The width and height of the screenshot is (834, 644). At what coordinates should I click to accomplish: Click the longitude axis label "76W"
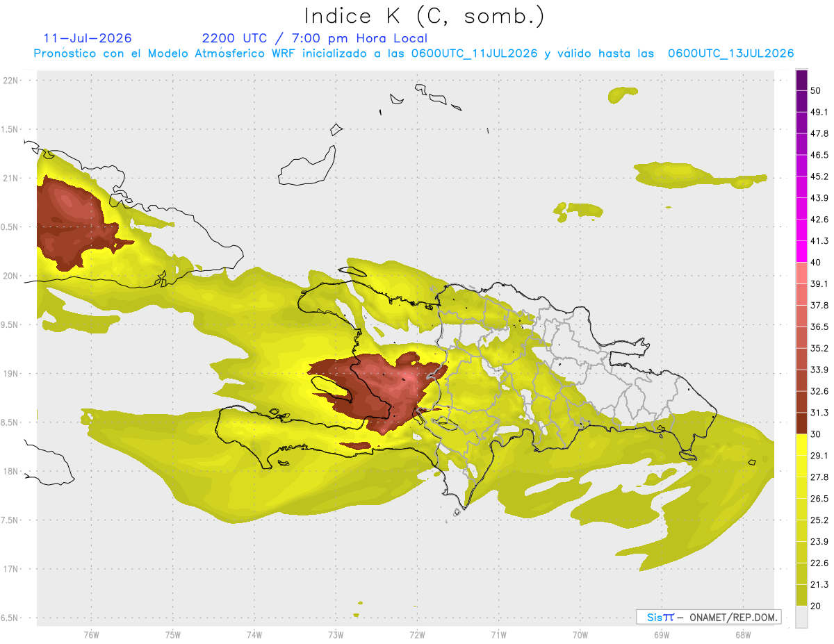91,635
